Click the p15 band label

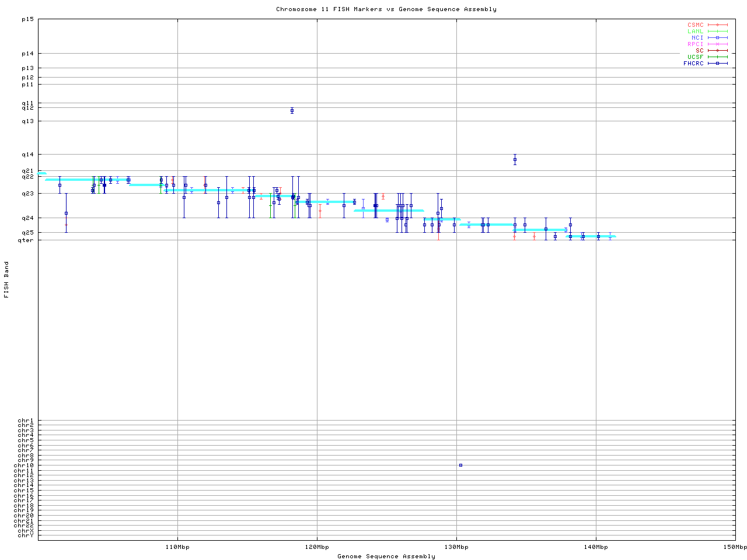[27, 19]
